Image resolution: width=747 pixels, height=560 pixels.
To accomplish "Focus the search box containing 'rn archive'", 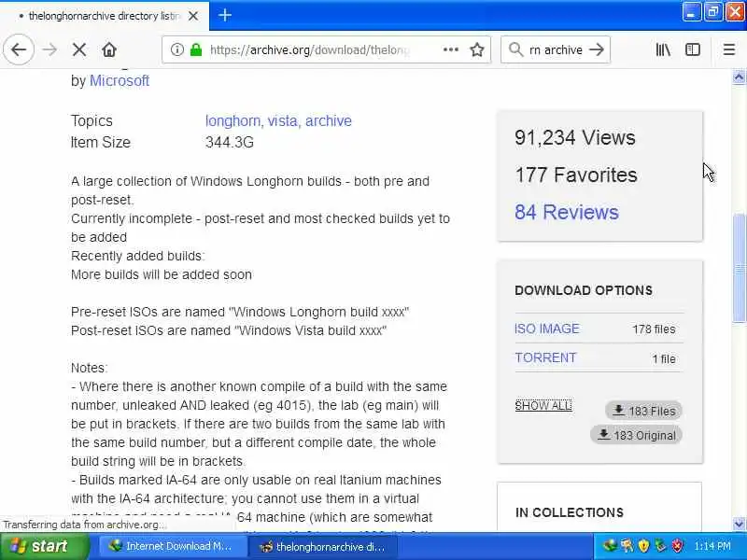I will tap(556, 49).
